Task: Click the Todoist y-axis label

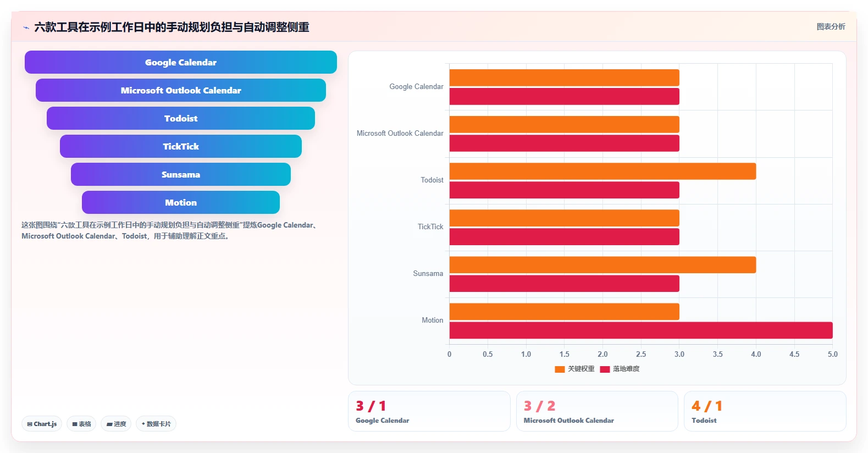Action: pyautogui.click(x=432, y=180)
